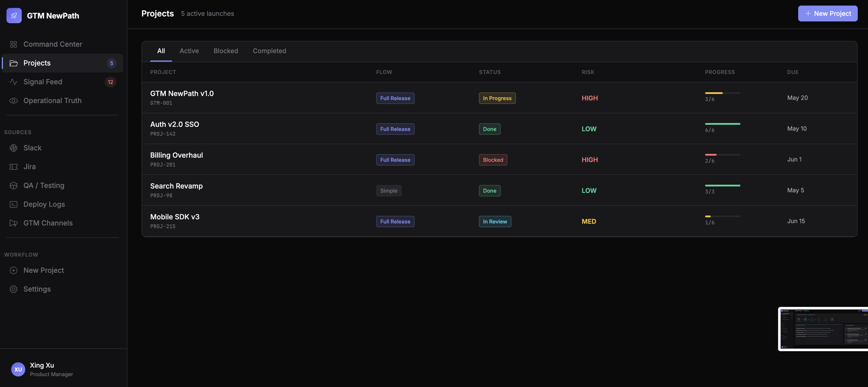Click the PROGRESS column header
This screenshot has height=387, width=868.
(x=720, y=72)
